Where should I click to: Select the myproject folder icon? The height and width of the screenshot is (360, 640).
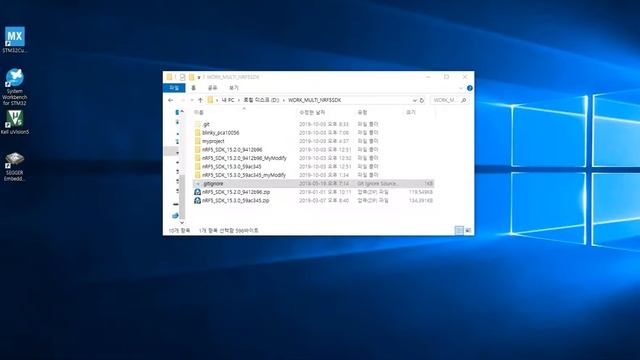click(198, 141)
